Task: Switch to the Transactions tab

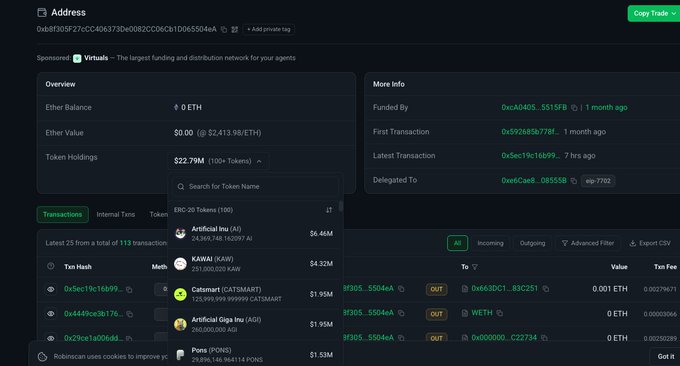Action: click(62, 214)
